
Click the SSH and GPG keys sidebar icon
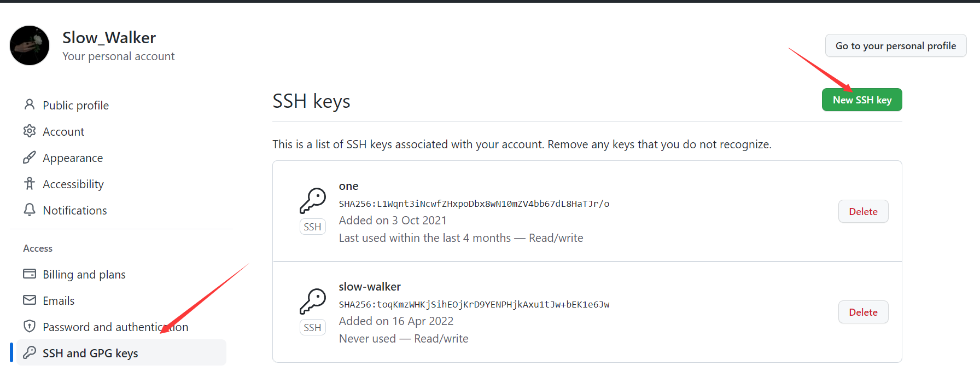pos(30,353)
